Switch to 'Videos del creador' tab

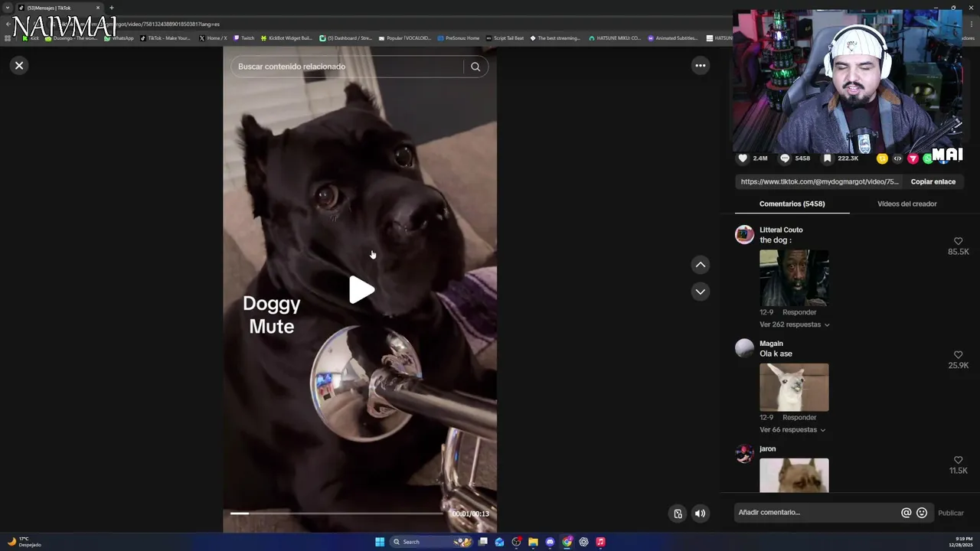click(x=906, y=204)
